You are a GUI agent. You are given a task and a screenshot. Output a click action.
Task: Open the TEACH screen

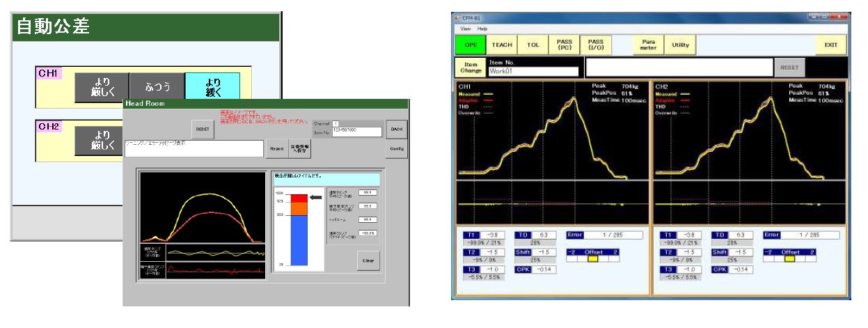pyautogui.click(x=502, y=45)
